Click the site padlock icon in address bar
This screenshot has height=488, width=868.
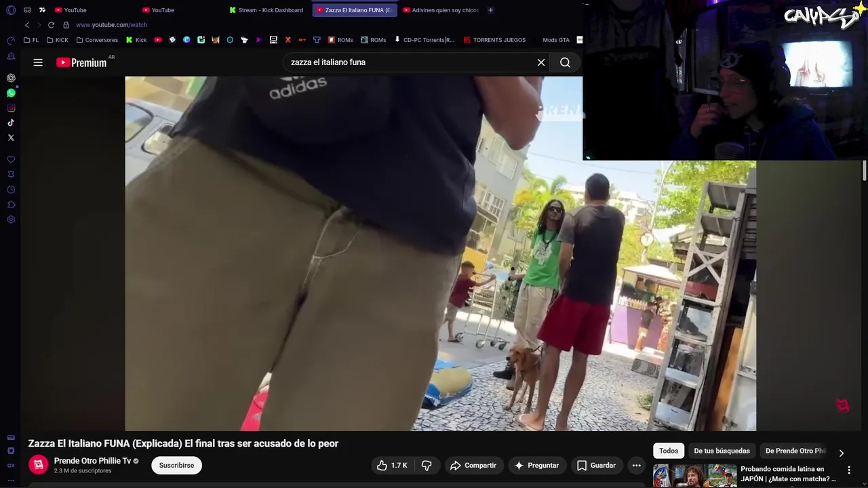click(66, 25)
